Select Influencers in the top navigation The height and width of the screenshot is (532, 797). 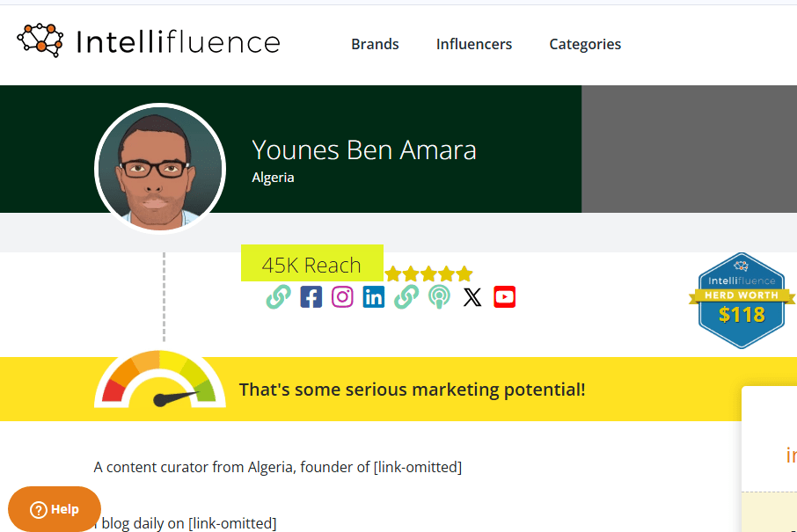473,44
